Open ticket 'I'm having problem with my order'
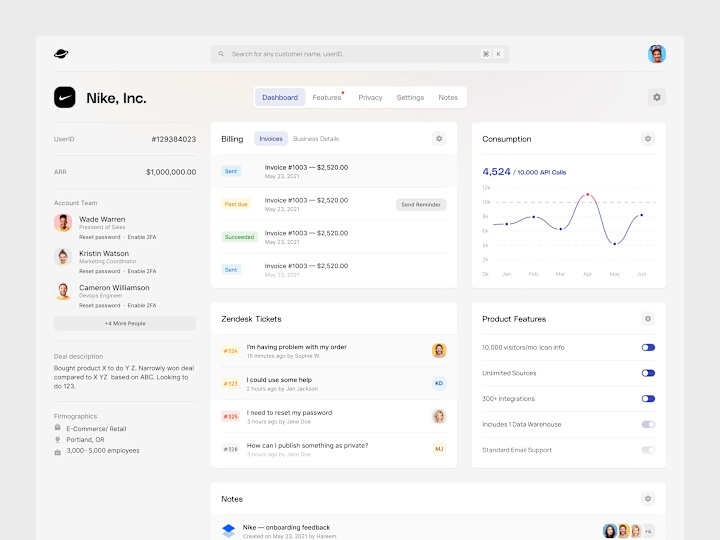The image size is (720, 540). pyautogui.click(x=334, y=351)
